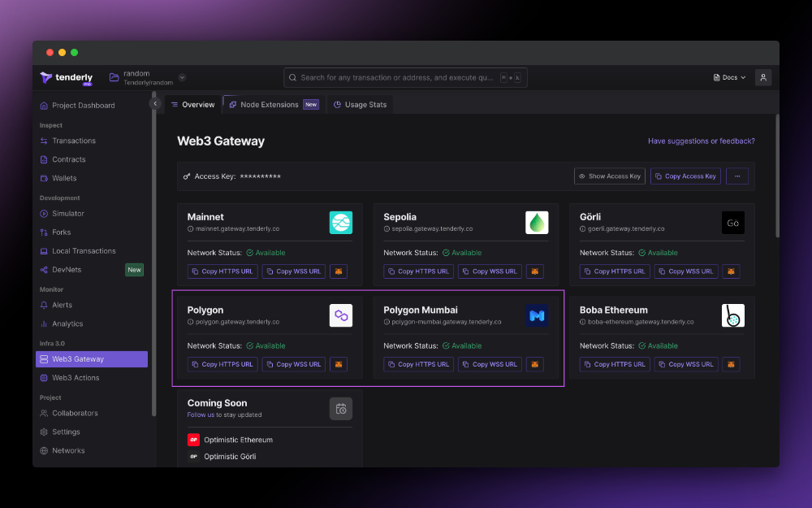Open the random project switcher dropdown
The height and width of the screenshot is (508, 812).
181,77
